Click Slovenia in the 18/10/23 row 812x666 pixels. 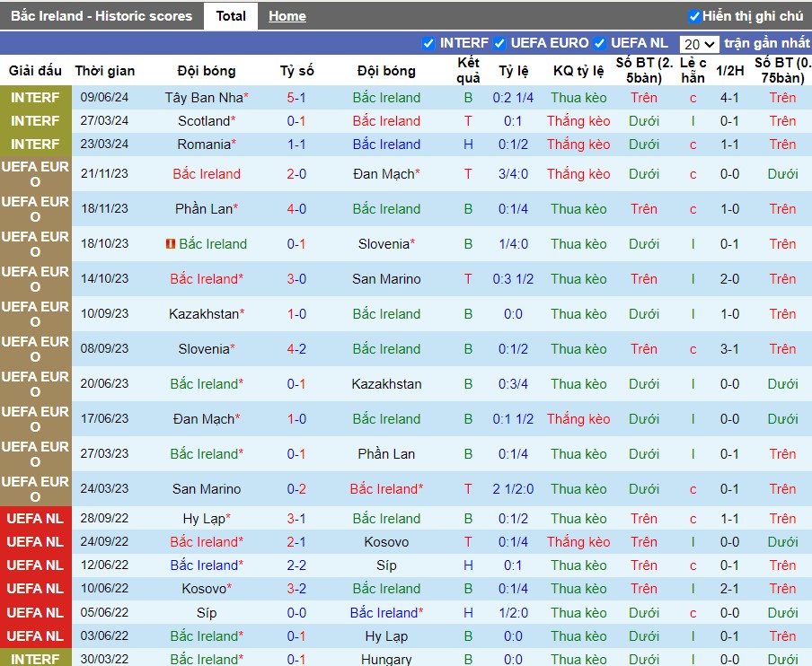(x=386, y=243)
